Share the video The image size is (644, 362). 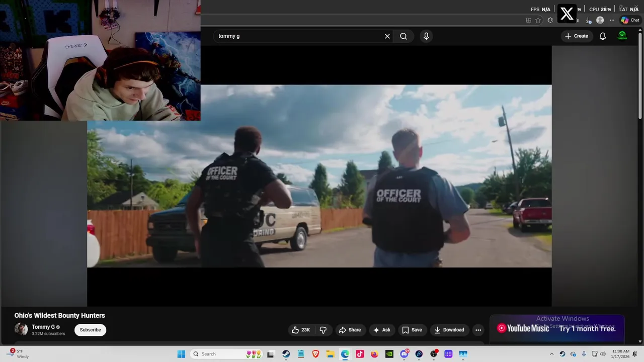350,330
